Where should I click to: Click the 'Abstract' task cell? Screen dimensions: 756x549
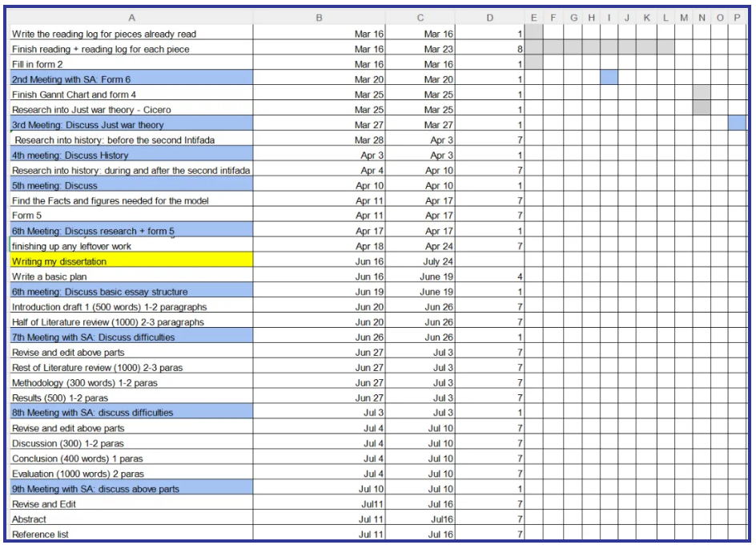click(x=131, y=519)
